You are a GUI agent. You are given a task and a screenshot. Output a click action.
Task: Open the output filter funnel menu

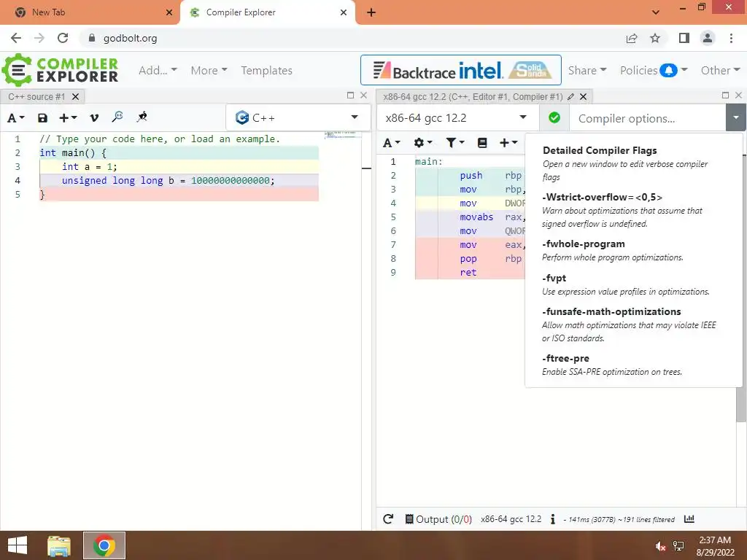[x=454, y=142]
